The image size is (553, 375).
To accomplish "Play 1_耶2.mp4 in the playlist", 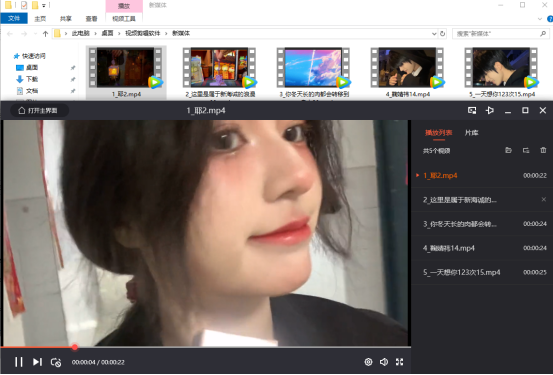I will tap(482, 175).
